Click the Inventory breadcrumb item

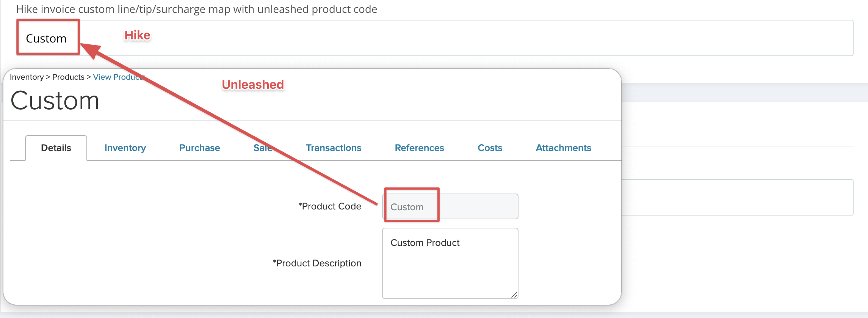click(x=27, y=77)
